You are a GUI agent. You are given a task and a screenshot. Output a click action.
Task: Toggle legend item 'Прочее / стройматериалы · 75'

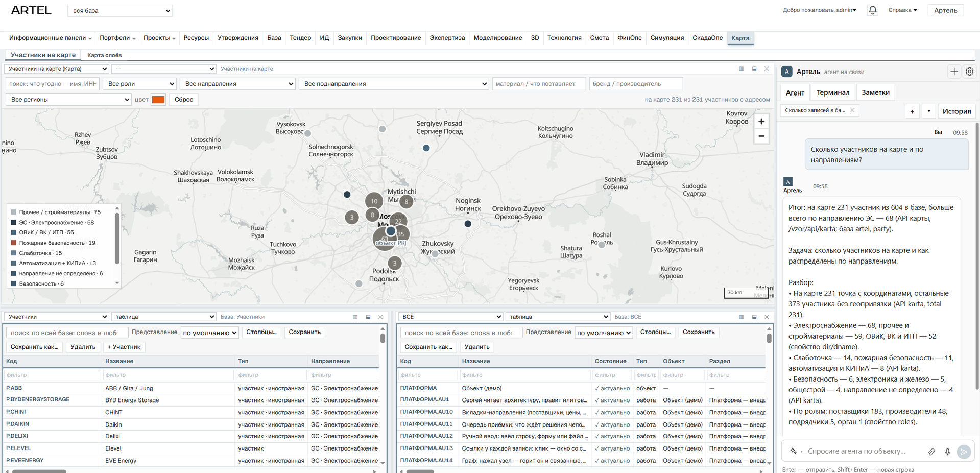tap(56, 212)
